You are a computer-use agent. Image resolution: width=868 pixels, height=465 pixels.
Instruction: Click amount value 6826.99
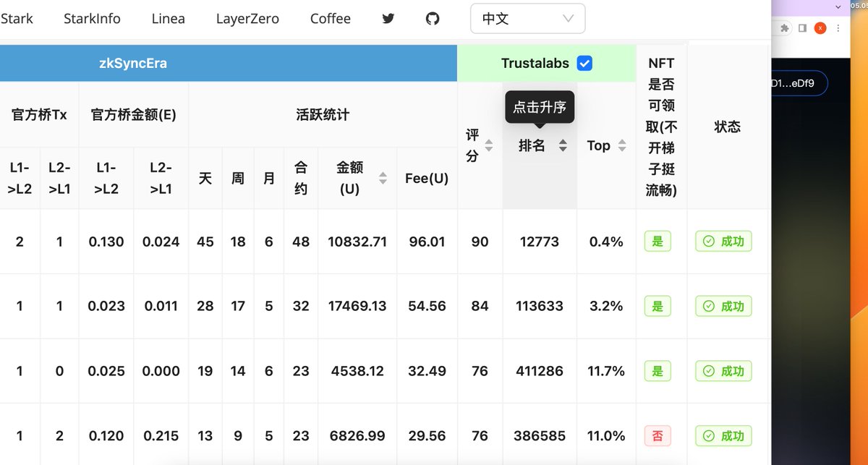357,436
